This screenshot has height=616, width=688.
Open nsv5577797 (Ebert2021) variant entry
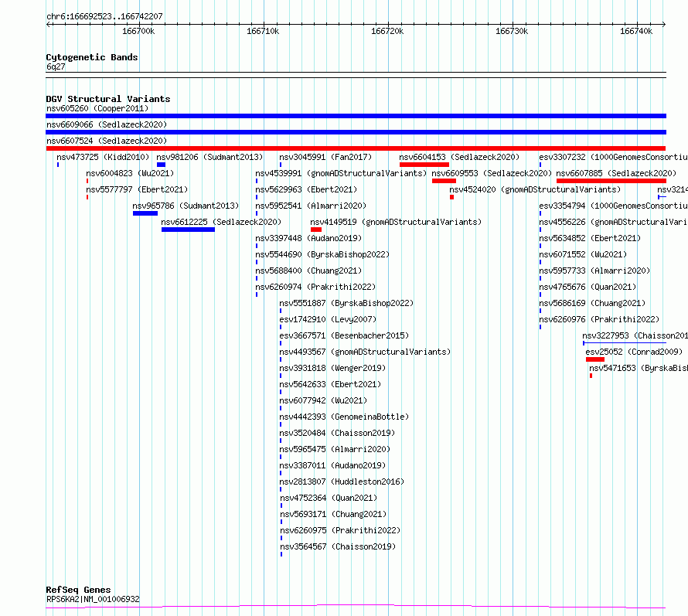click(137, 189)
